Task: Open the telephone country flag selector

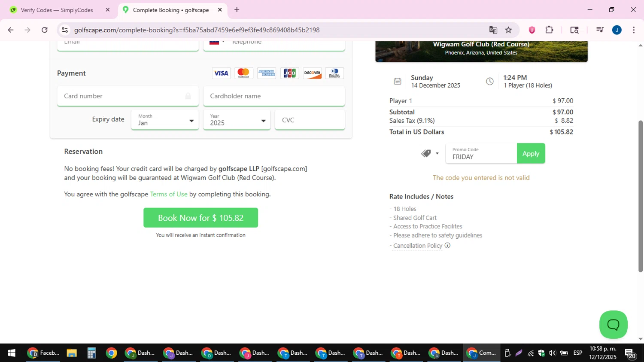Action: click(x=217, y=43)
